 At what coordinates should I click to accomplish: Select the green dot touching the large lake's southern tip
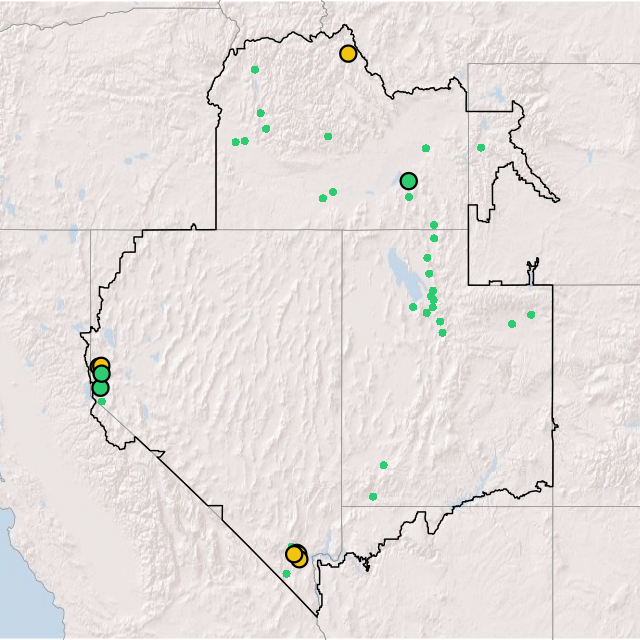(413, 307)
